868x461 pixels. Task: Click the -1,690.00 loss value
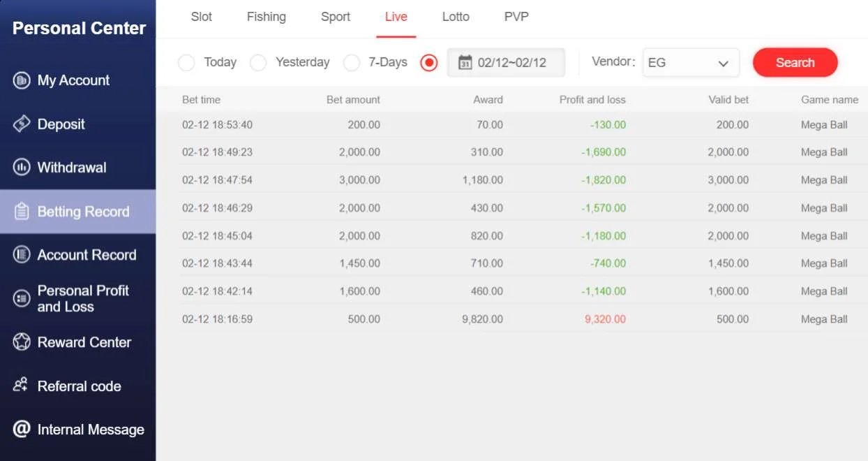604,152
